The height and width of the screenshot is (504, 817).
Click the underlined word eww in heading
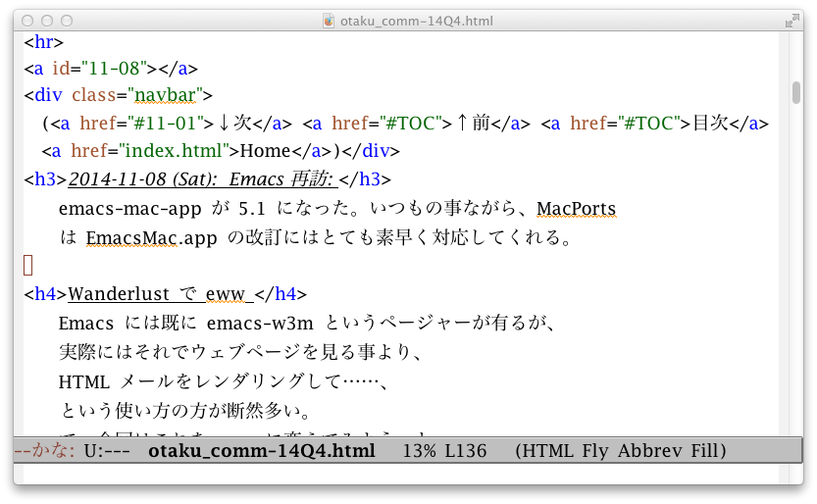point(226,295)
